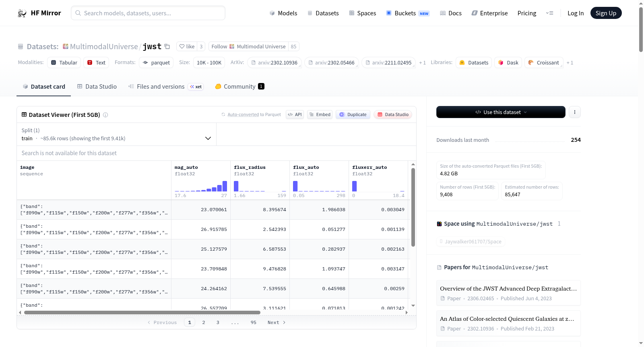The image size is (644, 347).
Task: Open the Atlas of Color-selected Quiescent Galaxies paper
Action: [508, 323]
